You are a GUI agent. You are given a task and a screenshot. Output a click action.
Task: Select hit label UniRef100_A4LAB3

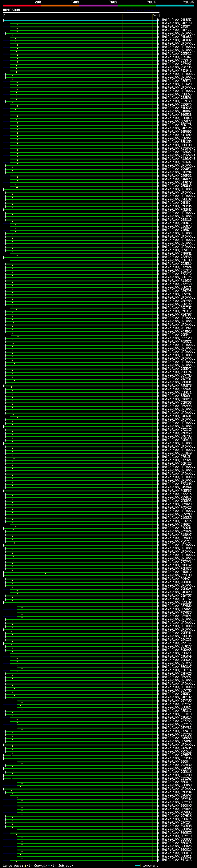(x=177, y=37)
